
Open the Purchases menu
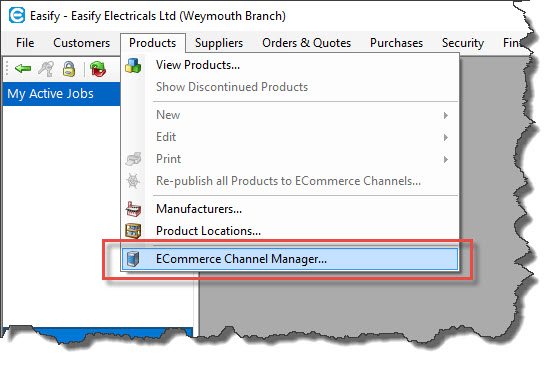(396, 43)
